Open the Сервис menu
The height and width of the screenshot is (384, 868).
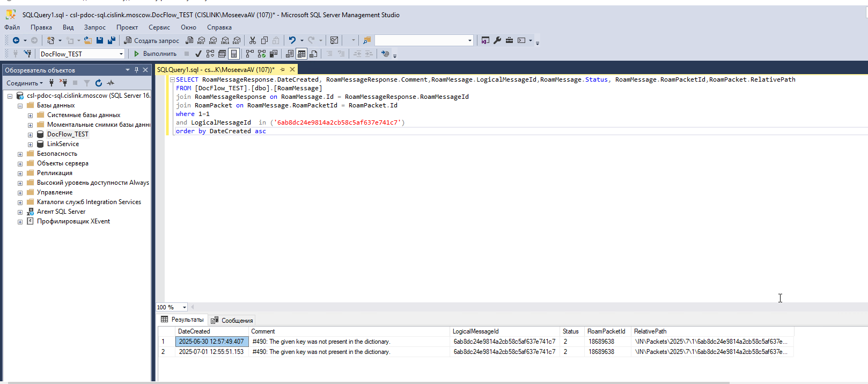pos(159,27)
